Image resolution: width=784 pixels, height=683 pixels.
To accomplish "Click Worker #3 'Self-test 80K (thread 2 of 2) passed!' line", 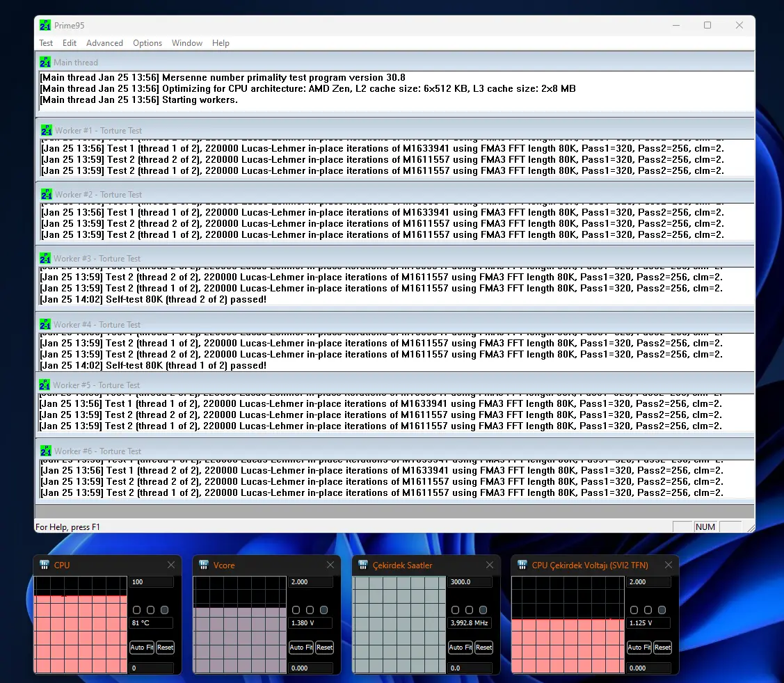I will [x=153, y=300].
